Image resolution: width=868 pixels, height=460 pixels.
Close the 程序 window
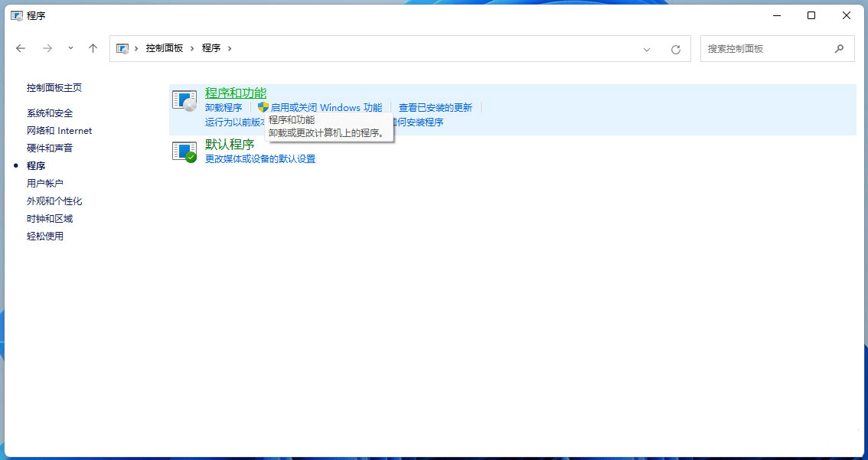[847, 15]
